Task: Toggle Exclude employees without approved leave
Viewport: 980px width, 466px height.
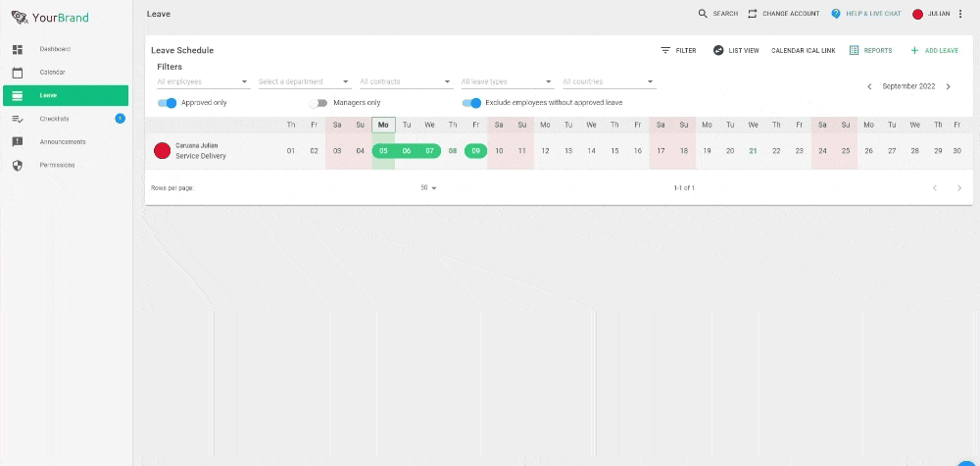Action: pos(471,103)
